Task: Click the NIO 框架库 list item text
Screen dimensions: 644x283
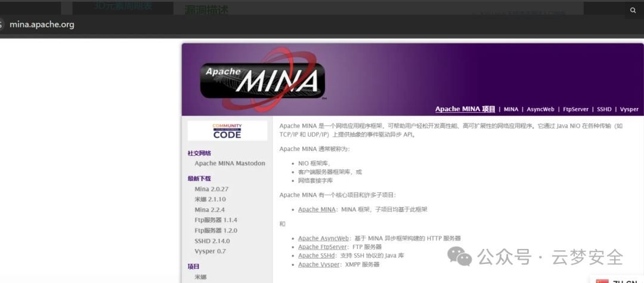Action: point(314,164)
